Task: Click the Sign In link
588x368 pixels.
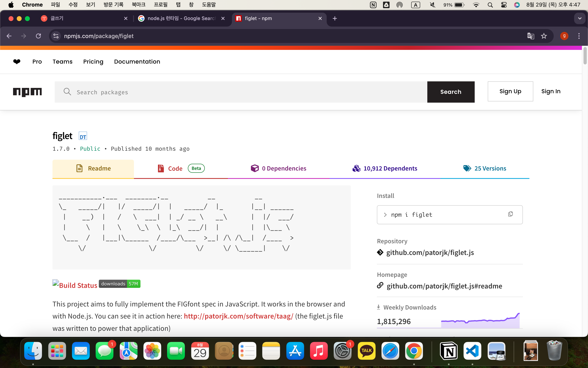Action: (x=551, y=91)
